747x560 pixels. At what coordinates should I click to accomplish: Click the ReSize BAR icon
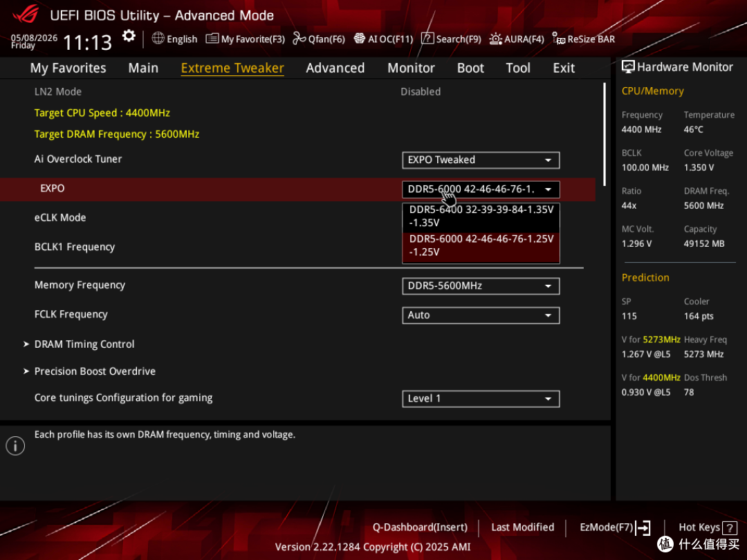[558, 38]
